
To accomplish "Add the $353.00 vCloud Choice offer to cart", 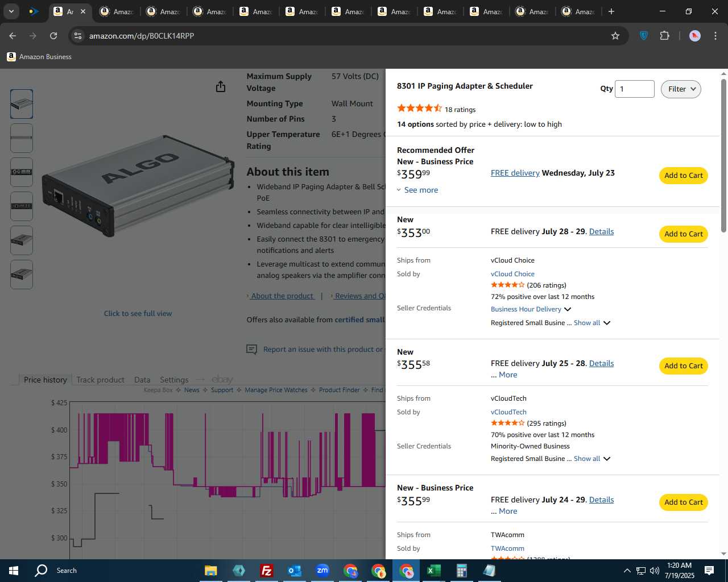I will tap(684, 234).
